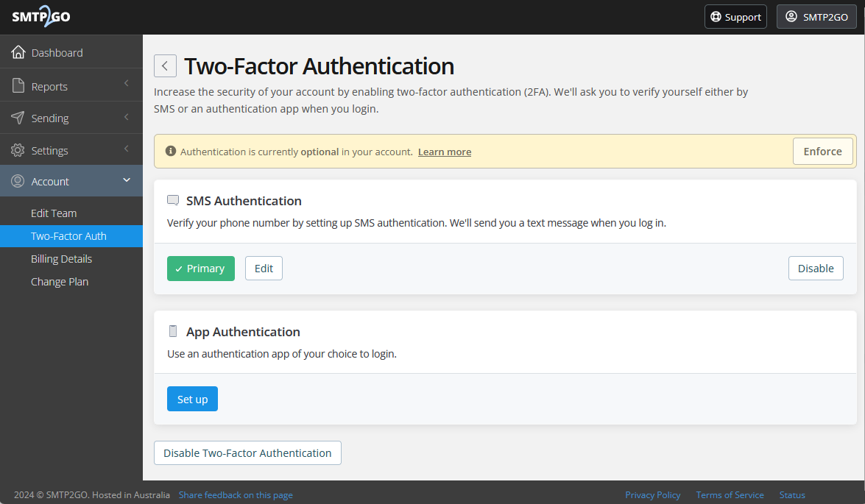
Task: Click Disable Two-Factor Authentication button
Action: pos(247,453)
